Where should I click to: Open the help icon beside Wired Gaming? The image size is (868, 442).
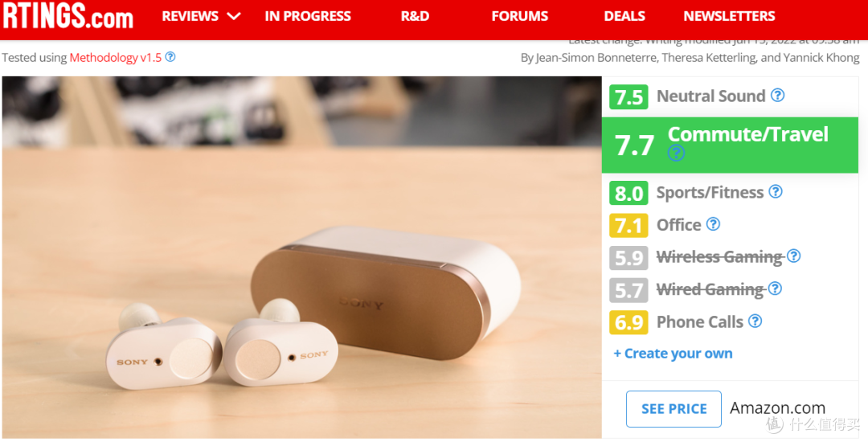[x=775, y=289]
